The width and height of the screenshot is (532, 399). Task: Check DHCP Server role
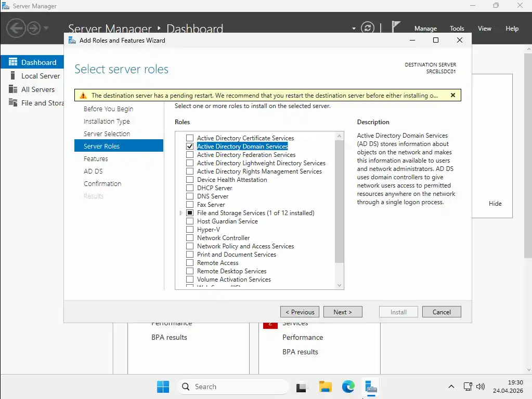coord(190,188)
